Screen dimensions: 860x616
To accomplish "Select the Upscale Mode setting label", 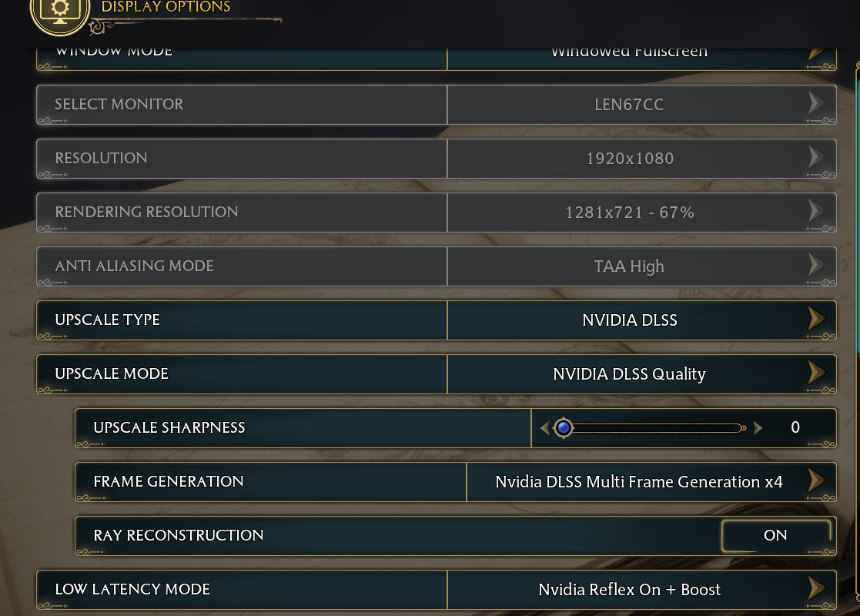I will [x=112, y=374].
